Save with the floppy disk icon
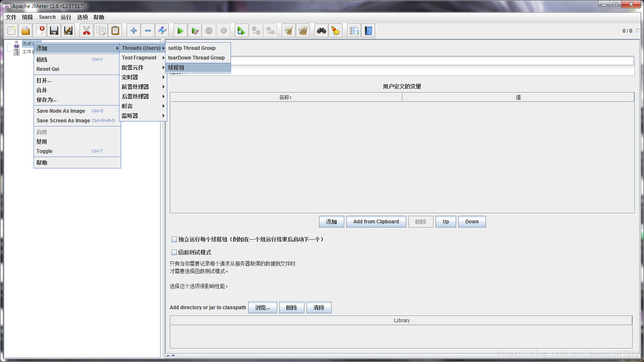This screenshot has height=362, width=644. pos(54,31)
